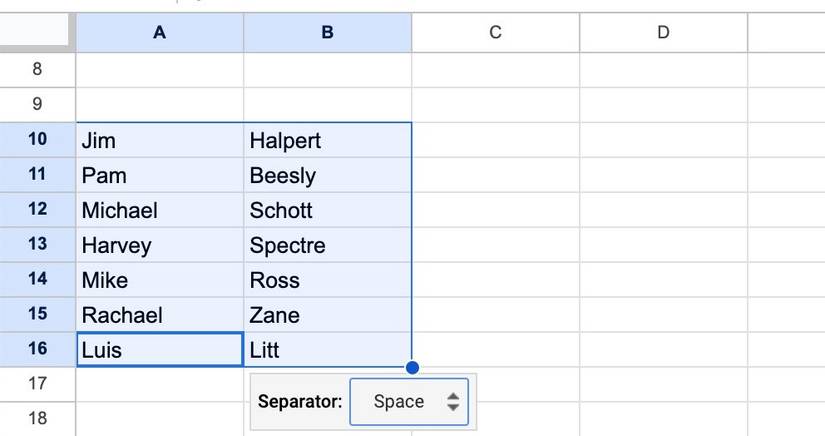Select row 13 header
The height and width of the screenshot is (436, 825).
(x=38, y=244)
